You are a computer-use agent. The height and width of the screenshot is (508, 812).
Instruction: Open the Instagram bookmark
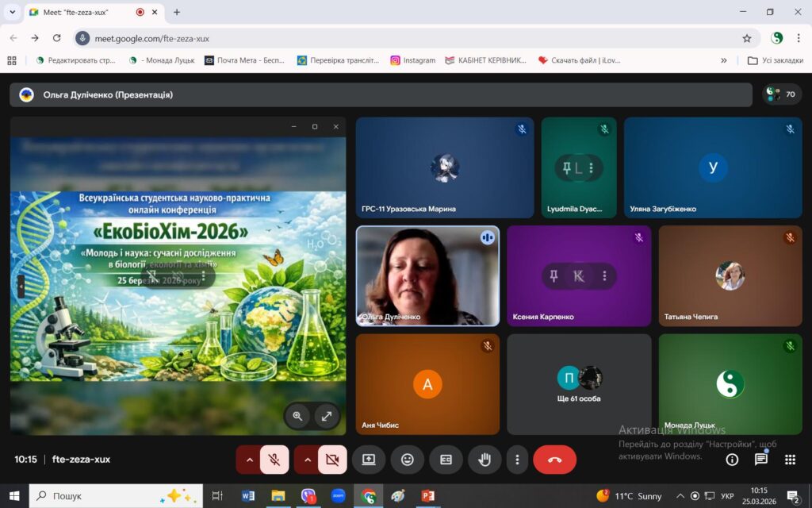pos(412,60)
